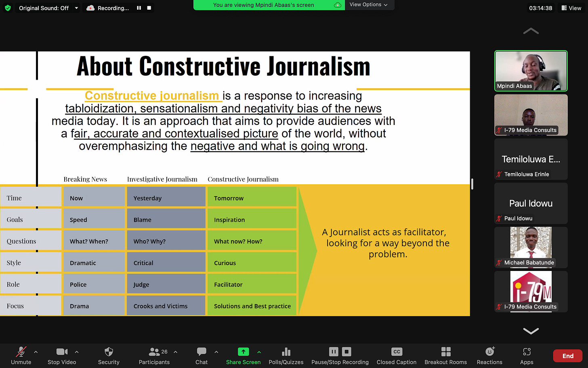Click 'About Constructive Journalism' slide title
This screenshot has width=588, height=368.
tap(223, 66)
